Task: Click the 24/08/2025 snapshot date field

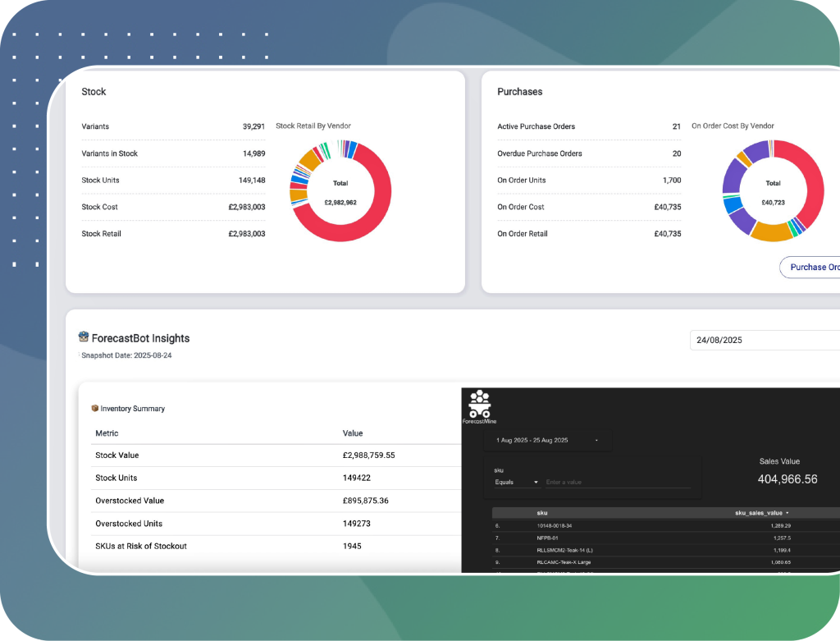Action: click(x=763, y=340)
